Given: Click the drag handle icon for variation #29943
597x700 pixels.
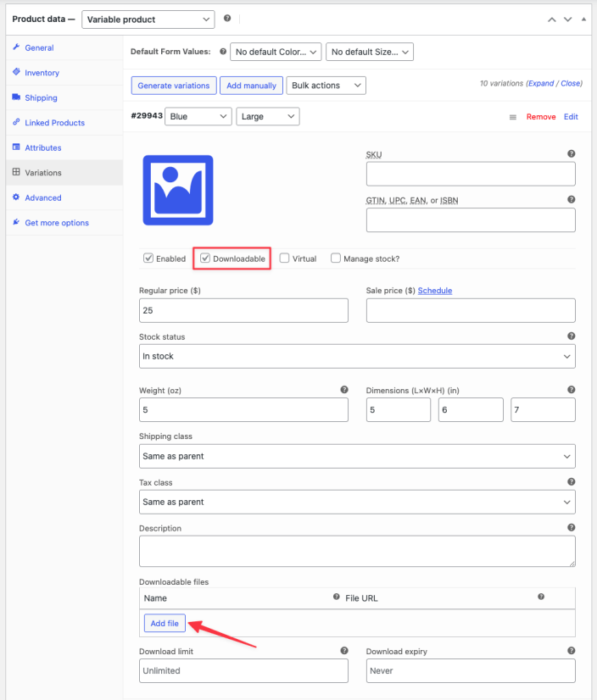Looking at the screenshot, I should (512, 117).
